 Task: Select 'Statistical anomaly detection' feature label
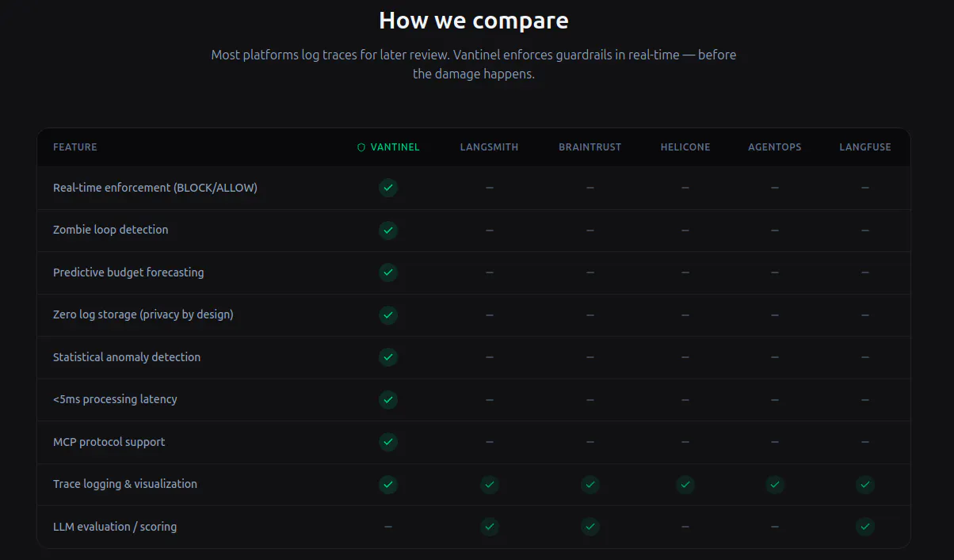point(127,357)
